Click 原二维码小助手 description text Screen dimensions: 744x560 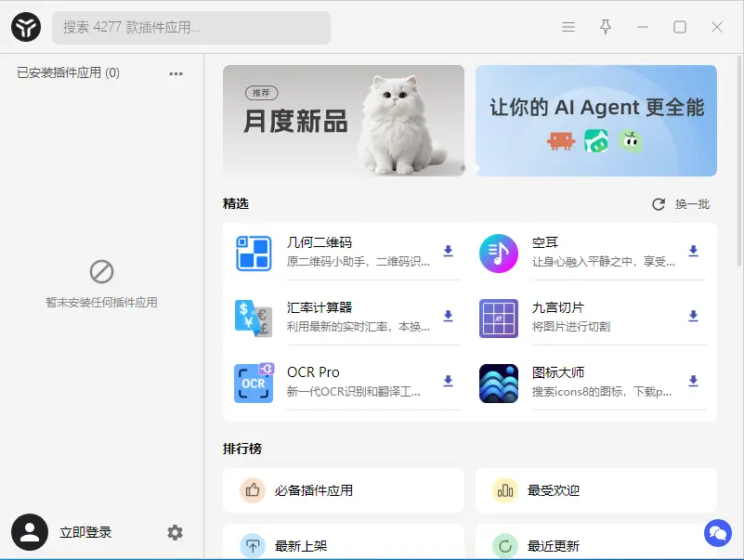click(359, 262)
